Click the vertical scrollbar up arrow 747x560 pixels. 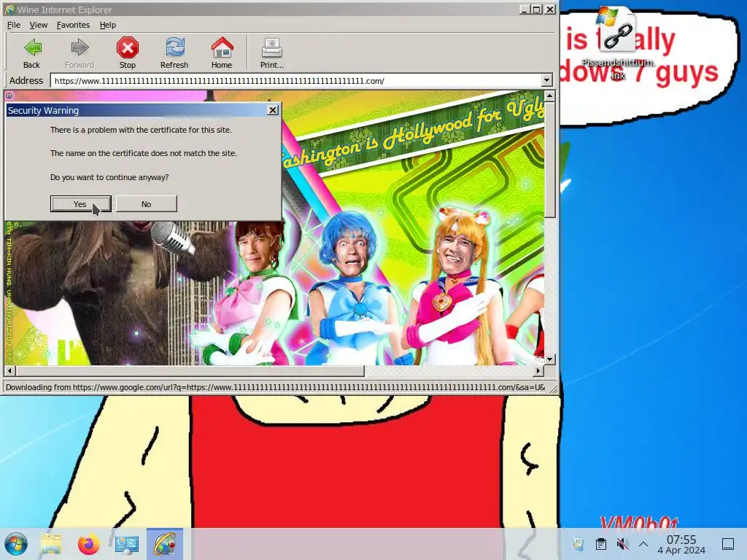pyautogui.click(x=550, y=96)
